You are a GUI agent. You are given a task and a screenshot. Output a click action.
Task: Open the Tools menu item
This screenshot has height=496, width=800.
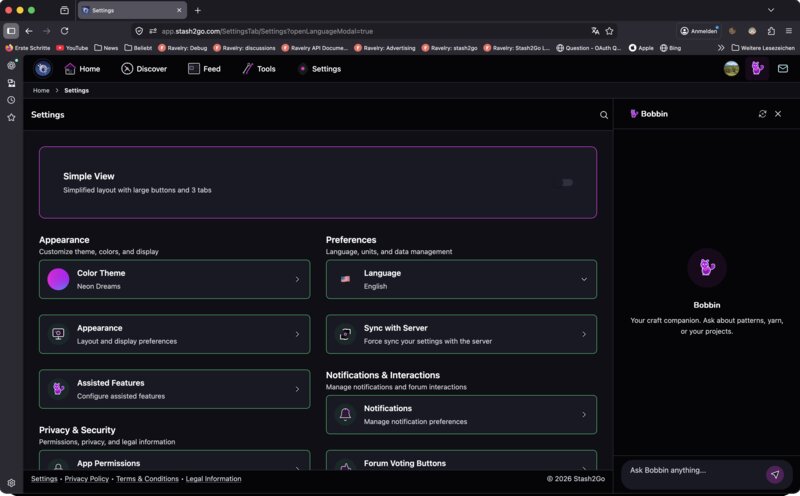tap(258, 69)
